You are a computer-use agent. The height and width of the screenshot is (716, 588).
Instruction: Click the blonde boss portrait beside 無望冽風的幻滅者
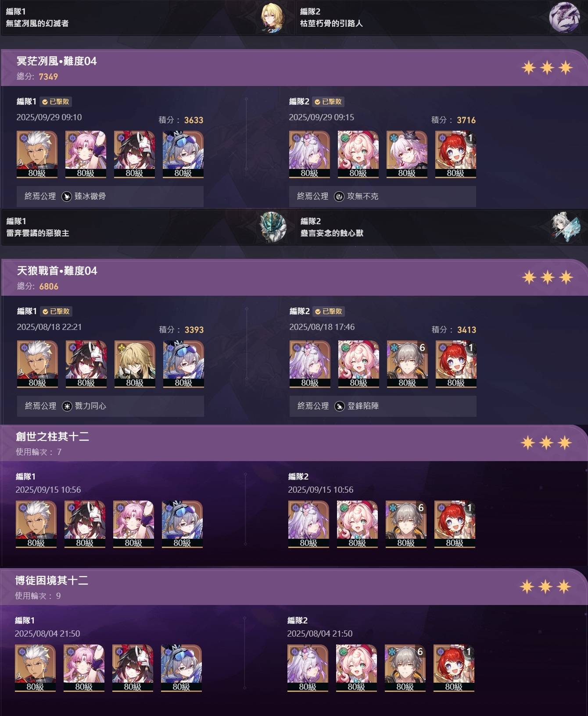[273, 18]
